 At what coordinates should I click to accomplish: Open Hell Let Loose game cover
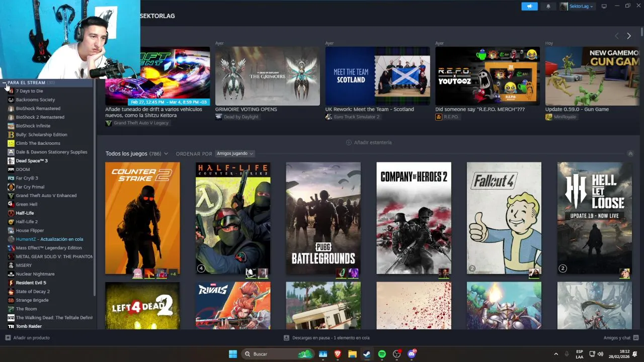[x=595, y=218]
